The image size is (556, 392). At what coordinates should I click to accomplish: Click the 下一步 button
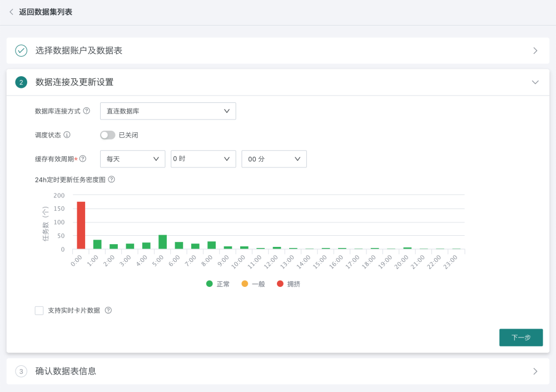[x=521, y=338]
